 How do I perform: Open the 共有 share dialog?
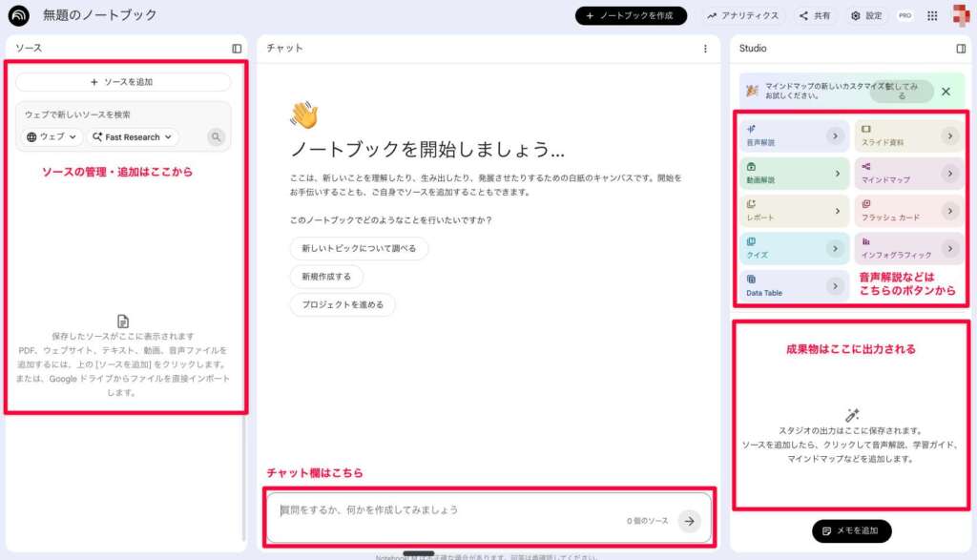click(x=815, y=15)
